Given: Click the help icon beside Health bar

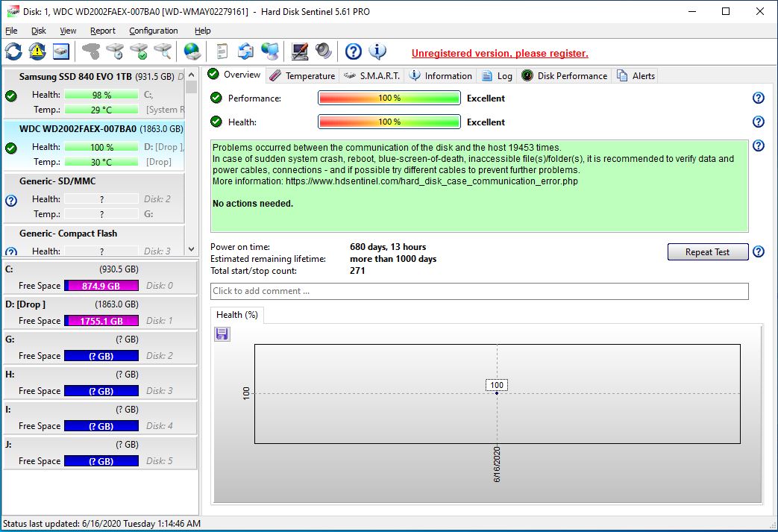Looking at the screenshot, I should (x=758, y=122).
